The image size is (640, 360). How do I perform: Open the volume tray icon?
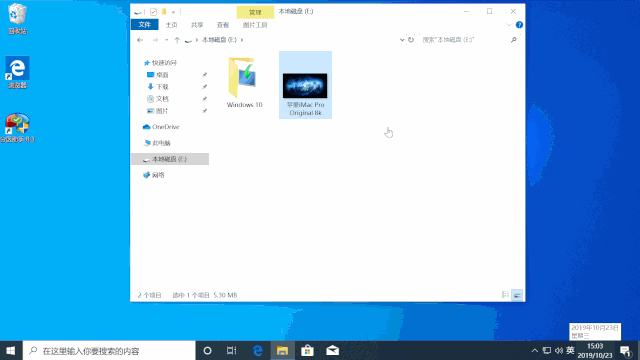click(559, 351)
